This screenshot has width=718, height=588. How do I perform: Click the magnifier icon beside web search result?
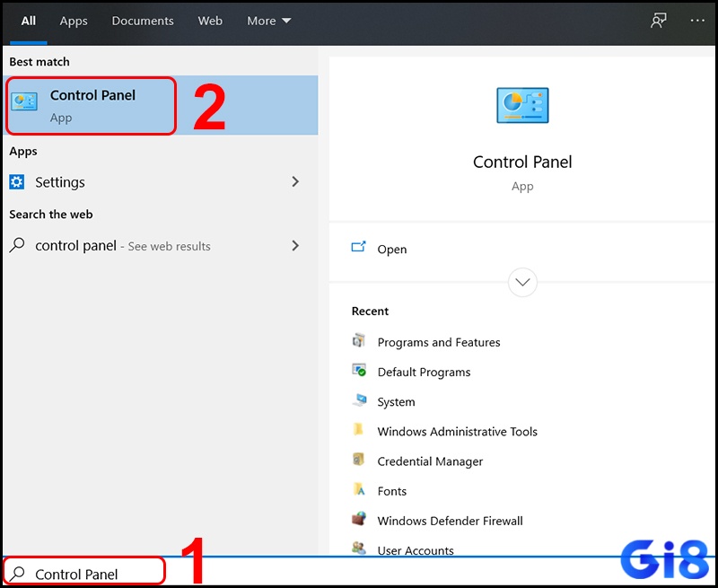17,245
